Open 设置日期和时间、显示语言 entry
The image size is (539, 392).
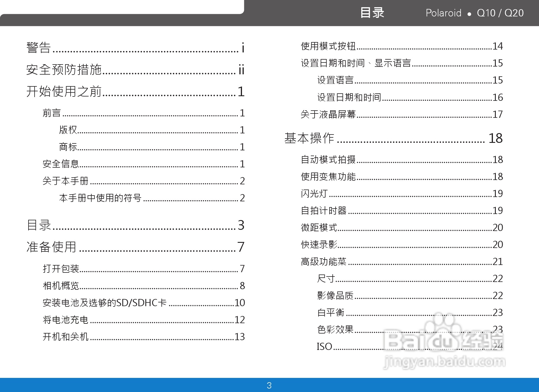[402, 63]
